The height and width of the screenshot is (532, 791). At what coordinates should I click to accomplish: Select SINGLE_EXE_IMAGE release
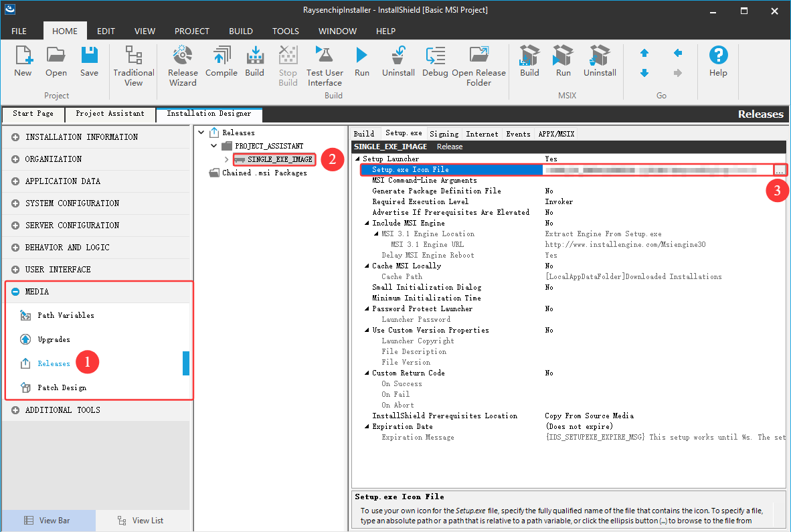click(280, 159)
